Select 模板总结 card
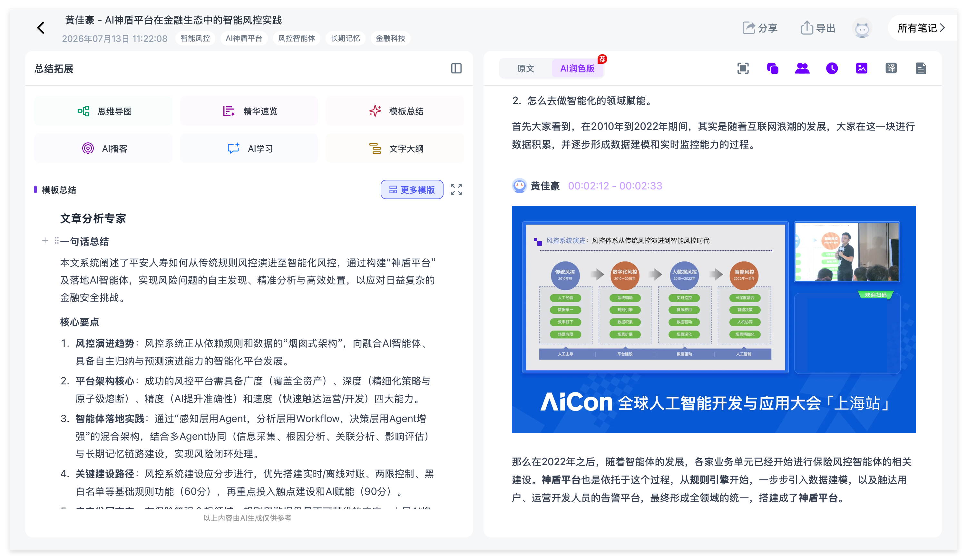This screenshot has height=560, width=967. click(395, 111)
